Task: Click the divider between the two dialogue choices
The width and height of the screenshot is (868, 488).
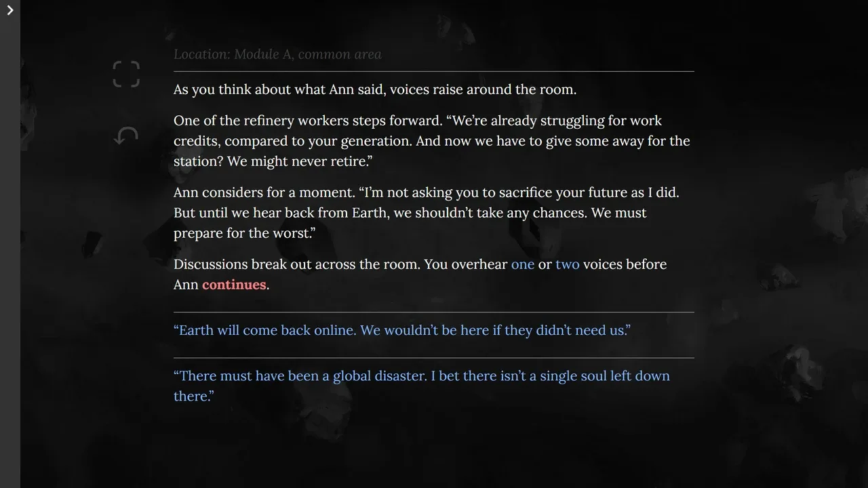Action: click(x=434, y=358)
